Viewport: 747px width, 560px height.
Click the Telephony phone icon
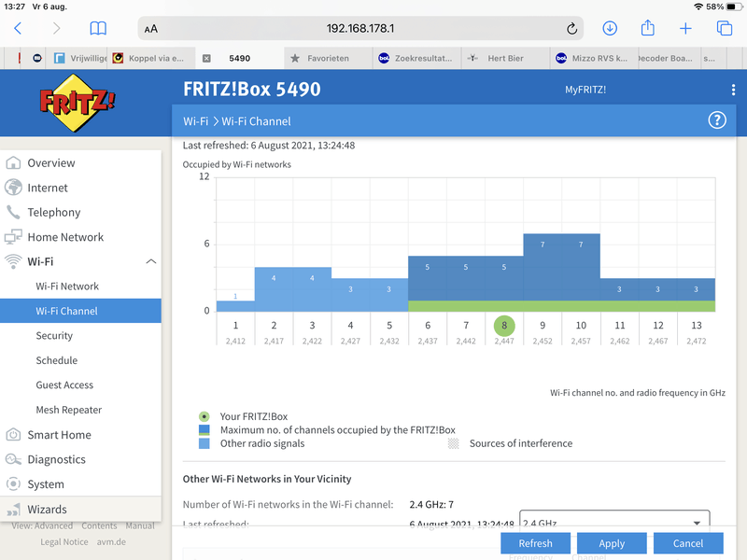click(x=13, y=213)
